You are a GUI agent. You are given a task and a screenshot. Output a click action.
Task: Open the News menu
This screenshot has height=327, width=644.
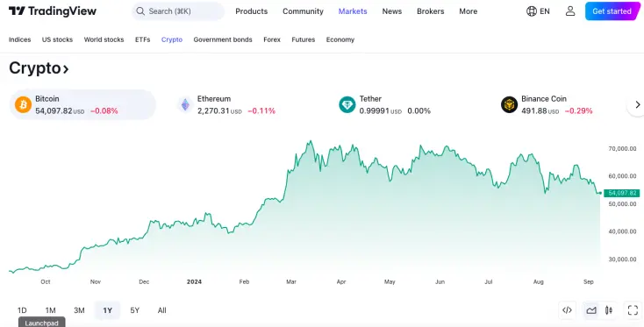point(392,11)
